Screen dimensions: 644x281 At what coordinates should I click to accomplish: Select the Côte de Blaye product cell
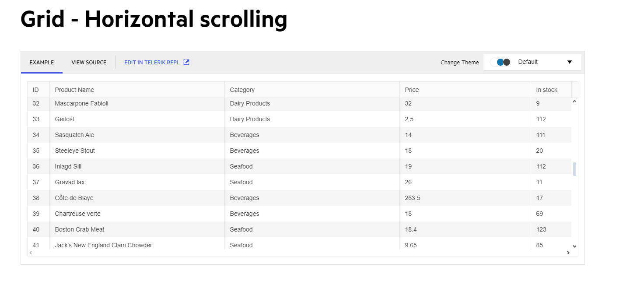click(x=74, y=198)
